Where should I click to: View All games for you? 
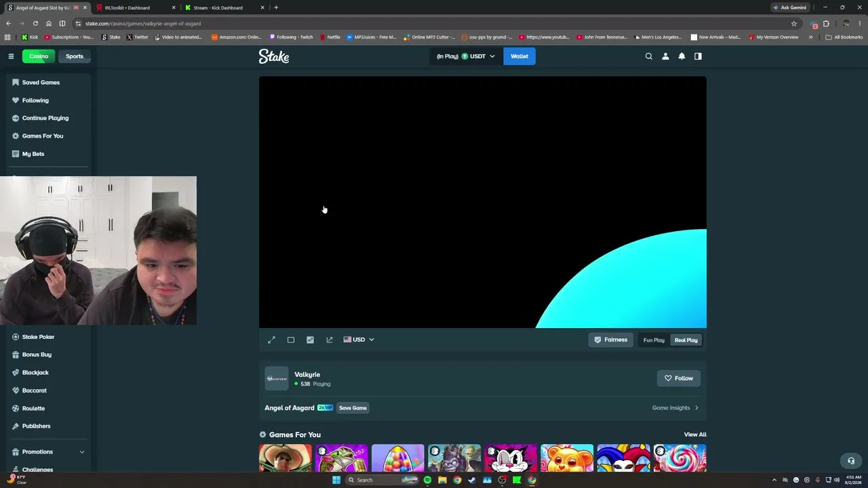pyautogui.click(x=695, y=434)
